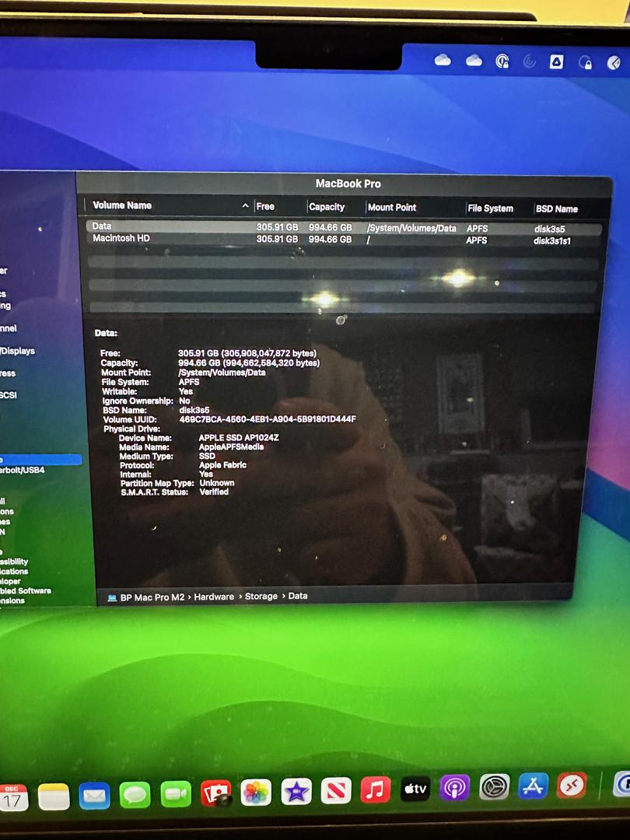Click the AppleAPFSMedia media name value
The image size is (630, 840).
coord(231,446)
